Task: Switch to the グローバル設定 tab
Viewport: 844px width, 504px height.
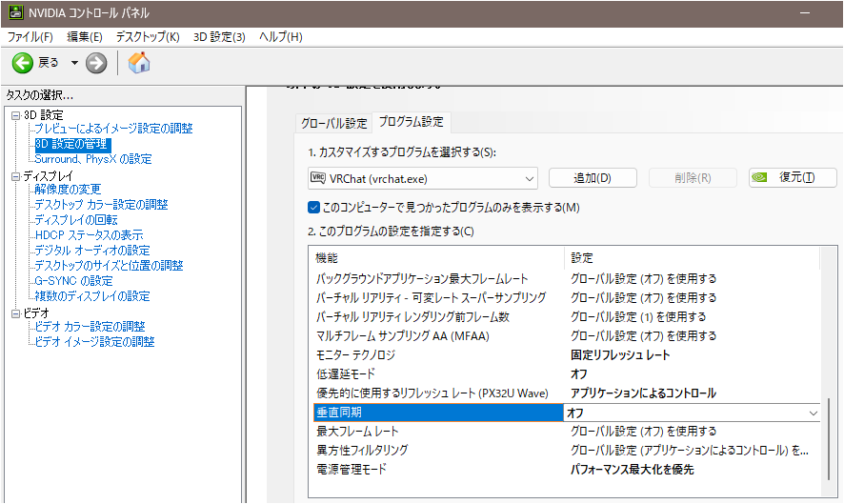Action: (333, 123)
